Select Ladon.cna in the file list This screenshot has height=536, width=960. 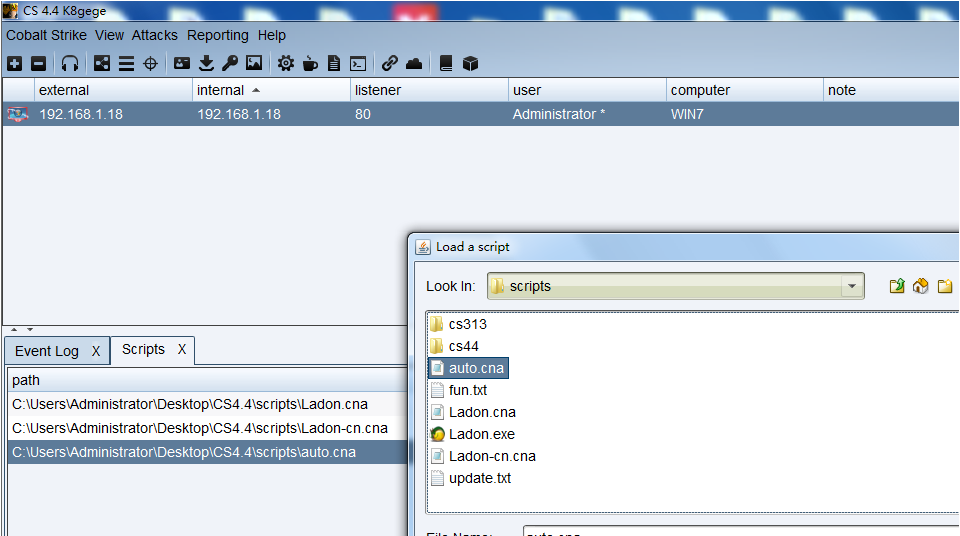473,412
